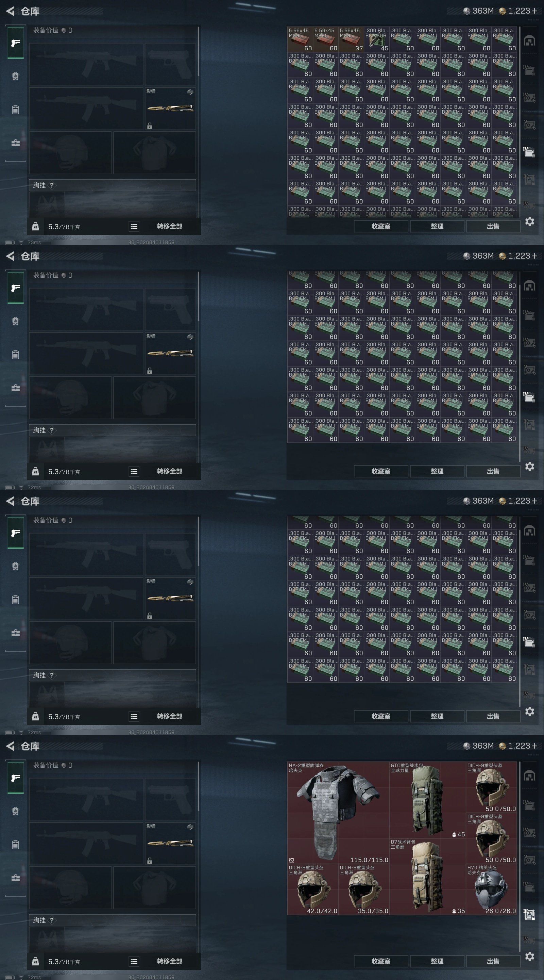
Task: Select the GTO重型战术包 backpack
Action: [x=428, y=800]
